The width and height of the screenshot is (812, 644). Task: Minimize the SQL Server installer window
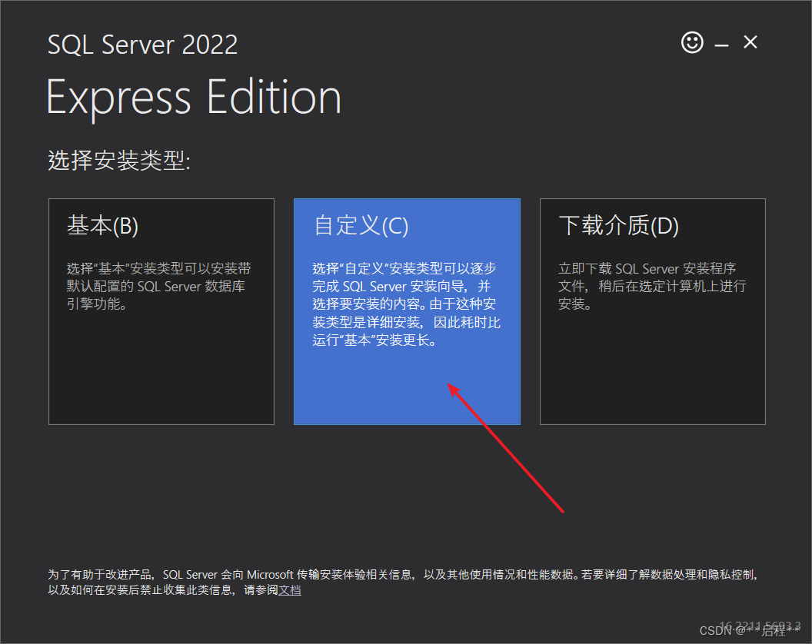coord(721,45)
